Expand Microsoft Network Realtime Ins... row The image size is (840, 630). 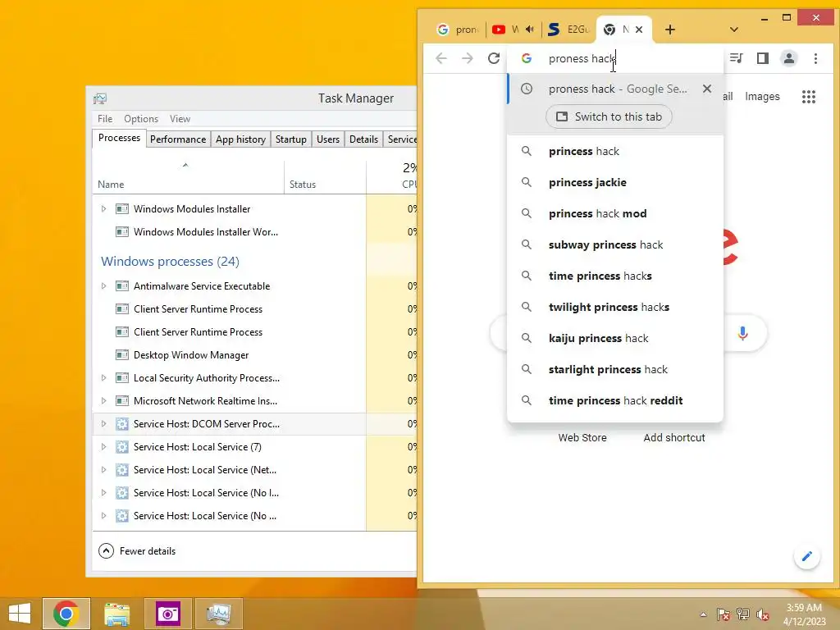pyautogui.click(x=104, y=400)
